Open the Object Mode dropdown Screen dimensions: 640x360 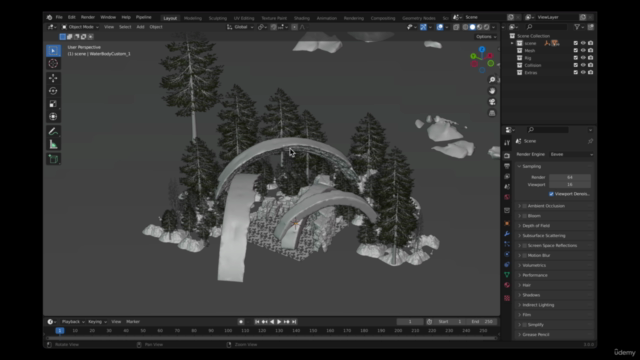point(80,27)
